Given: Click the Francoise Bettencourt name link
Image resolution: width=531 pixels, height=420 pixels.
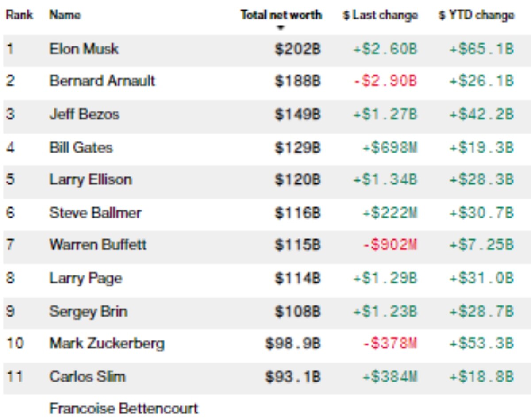Looking at the screenshot, I should [123, 408].
